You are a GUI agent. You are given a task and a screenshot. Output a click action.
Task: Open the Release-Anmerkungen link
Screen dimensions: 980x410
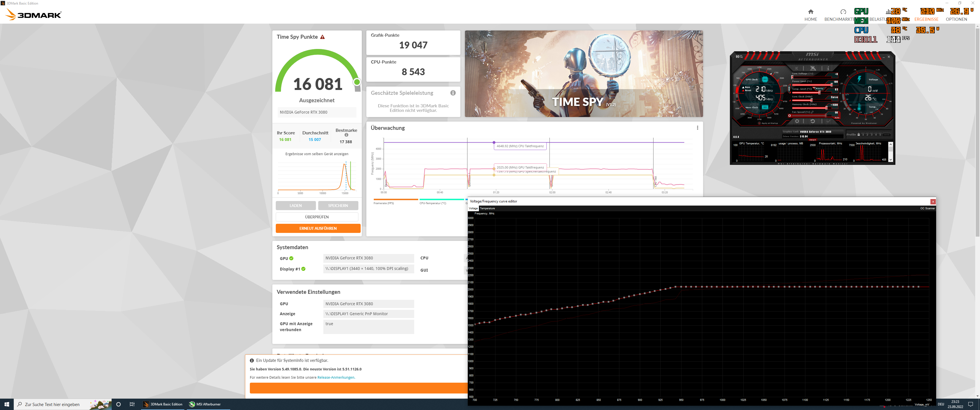(x=336, y=377)
